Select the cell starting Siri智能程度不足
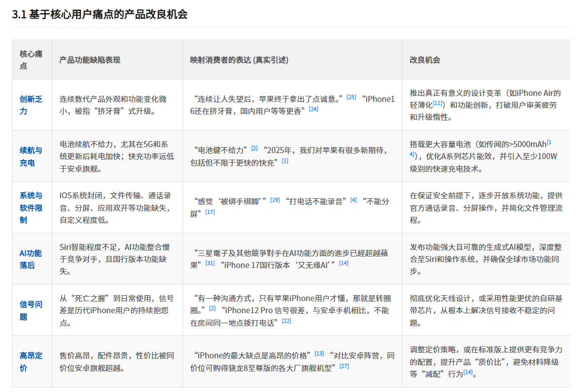 point(117,259)
